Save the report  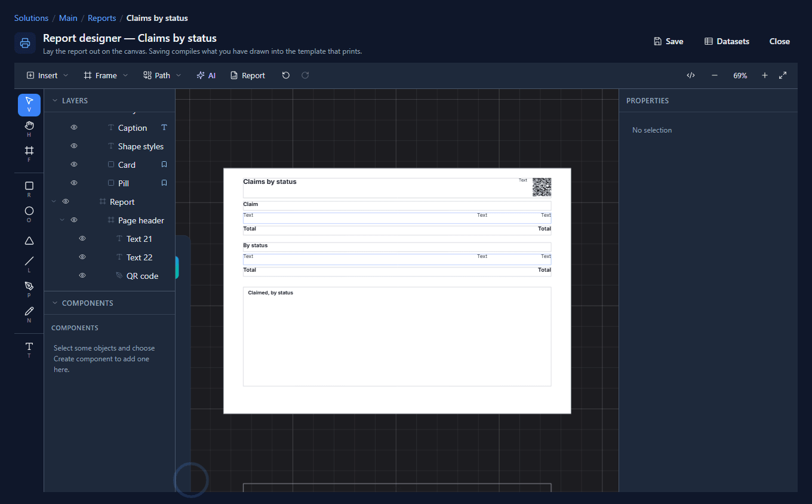click(x=668, y=41)
